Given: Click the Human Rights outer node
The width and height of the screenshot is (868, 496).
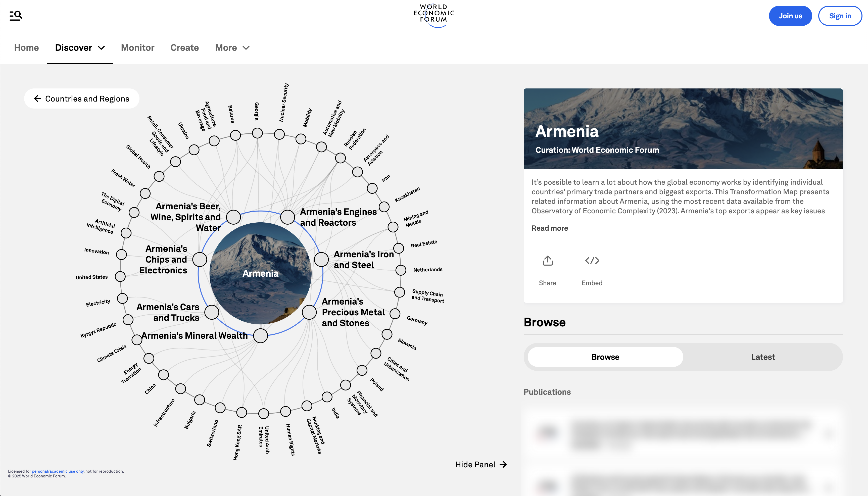Looking at the screenshot, I should pos(285,412).
